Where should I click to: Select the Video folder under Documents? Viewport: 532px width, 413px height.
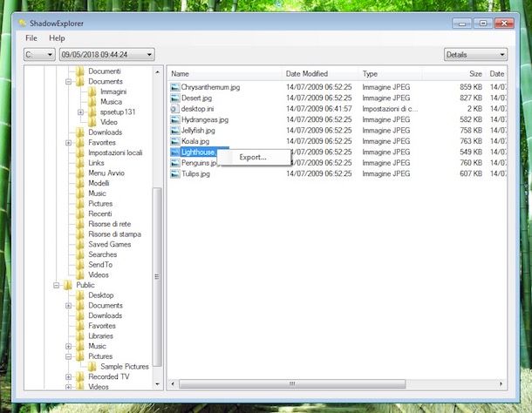tap(109, 122)
